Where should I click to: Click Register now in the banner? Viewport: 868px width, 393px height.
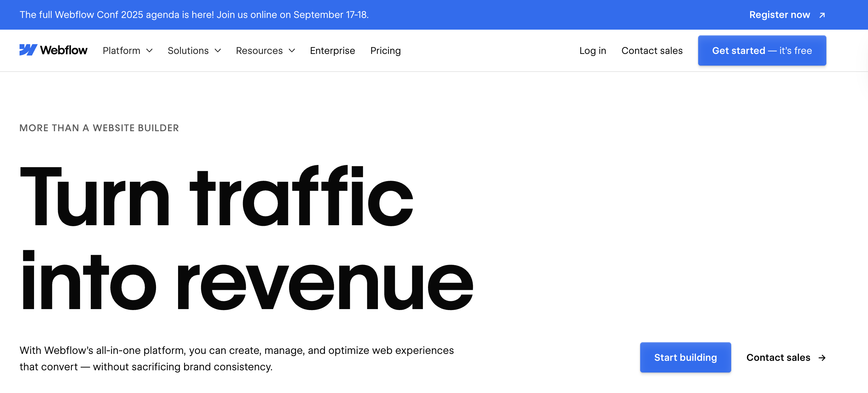pyautogui.click(x=779, y=15)
